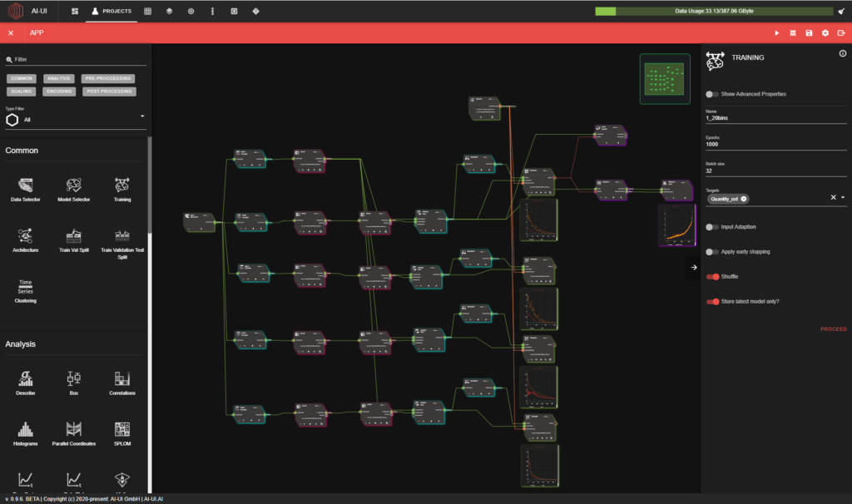Collapse the properties panel arrow

pyautogui.click(x=694, y=267)
